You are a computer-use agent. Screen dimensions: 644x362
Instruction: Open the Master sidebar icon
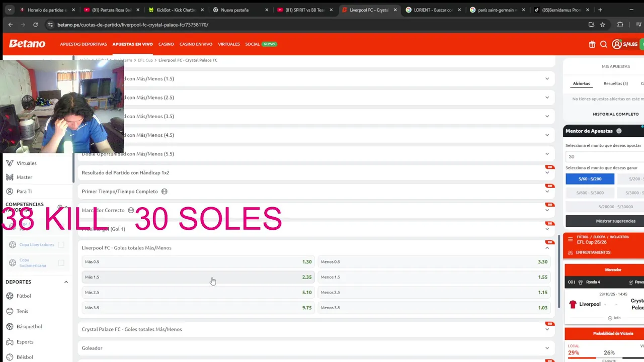tap(10, 177)
